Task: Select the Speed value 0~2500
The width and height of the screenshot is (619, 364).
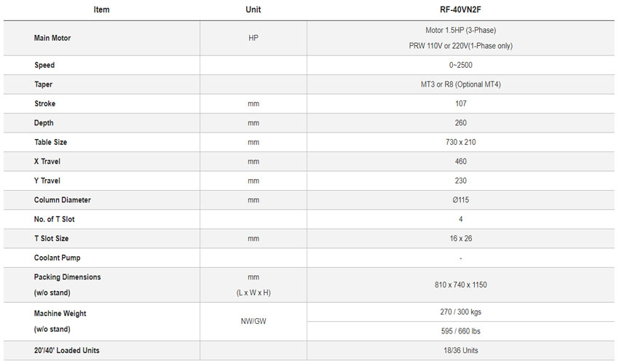Action: tap(460, 66)
